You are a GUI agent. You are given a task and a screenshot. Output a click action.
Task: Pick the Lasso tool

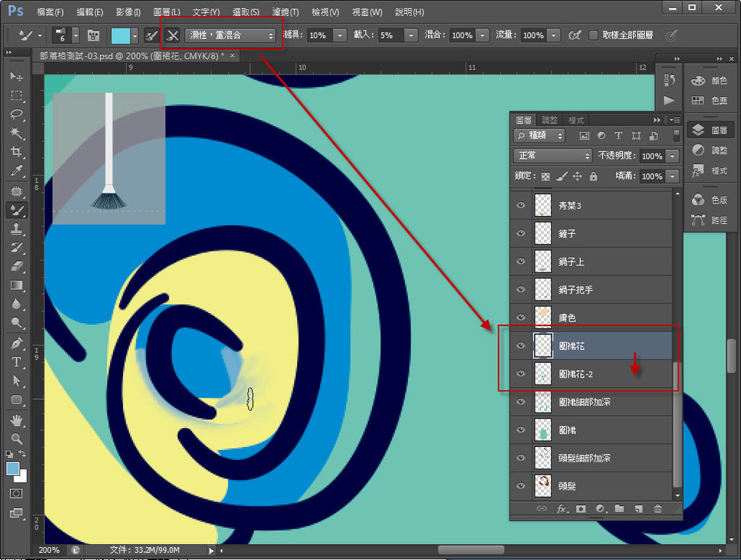16,114
